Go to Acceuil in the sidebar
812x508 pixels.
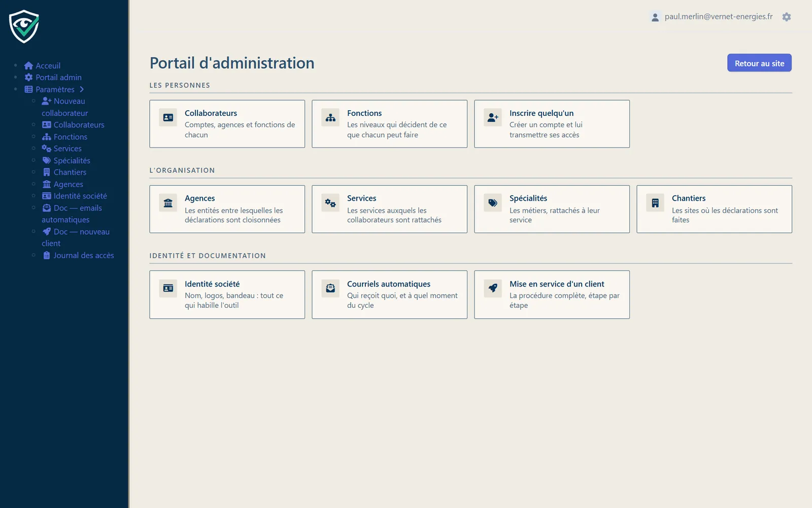pos(43,66)
